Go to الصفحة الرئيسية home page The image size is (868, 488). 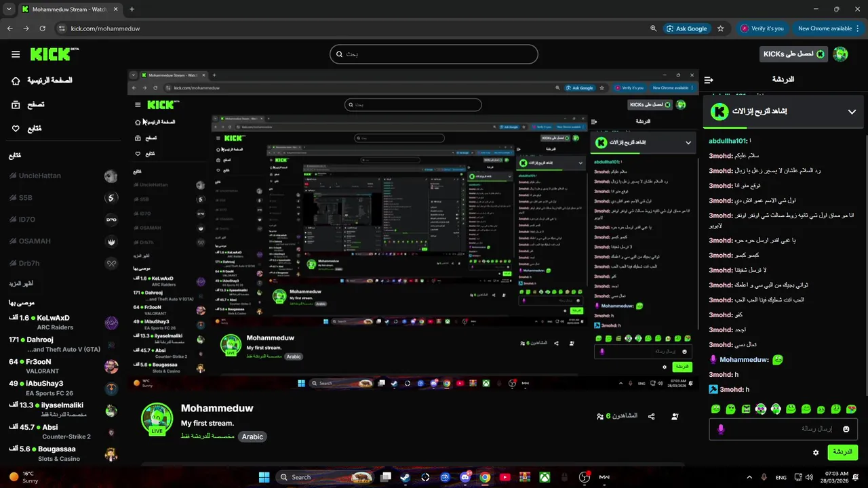[41, 80]
